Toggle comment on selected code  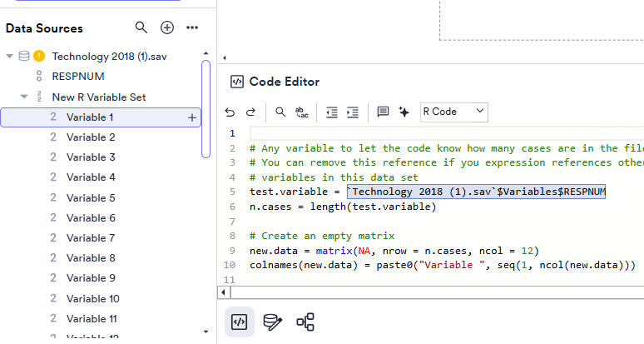point(383,112)
